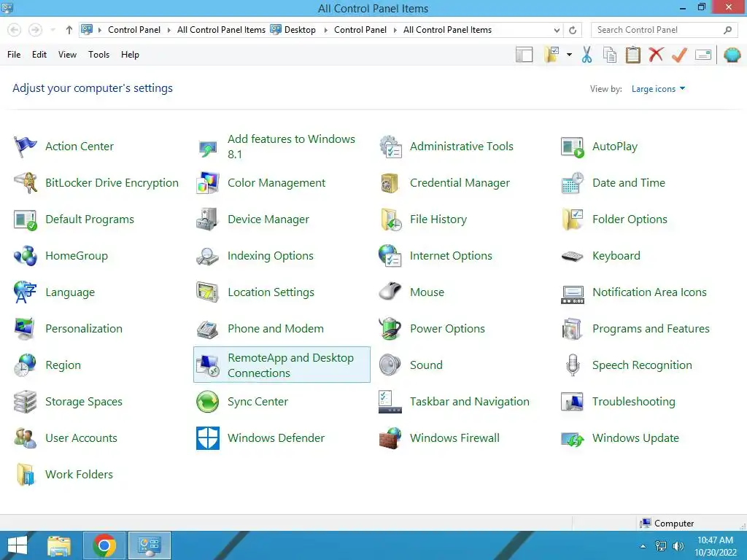Image resolution: width=747 pixels, height=560 pixels.
Task: Open the 'View by: Large icons' dropdown
Action: click(659, 89)
